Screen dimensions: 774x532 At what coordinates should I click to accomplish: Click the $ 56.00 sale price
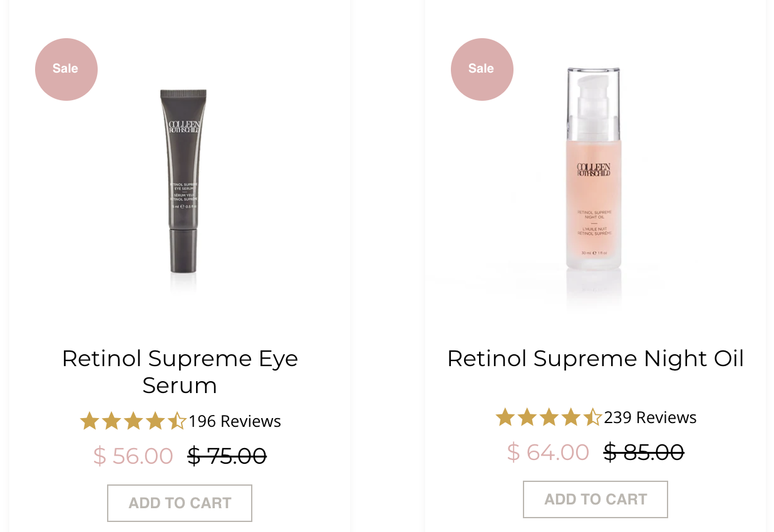133,456
